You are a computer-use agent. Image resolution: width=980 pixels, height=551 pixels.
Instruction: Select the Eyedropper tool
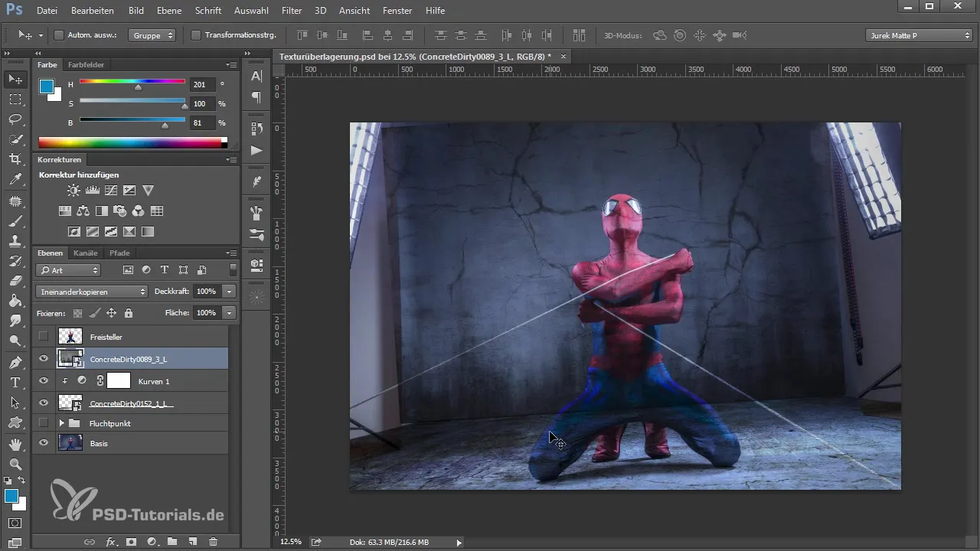point(15,180)
